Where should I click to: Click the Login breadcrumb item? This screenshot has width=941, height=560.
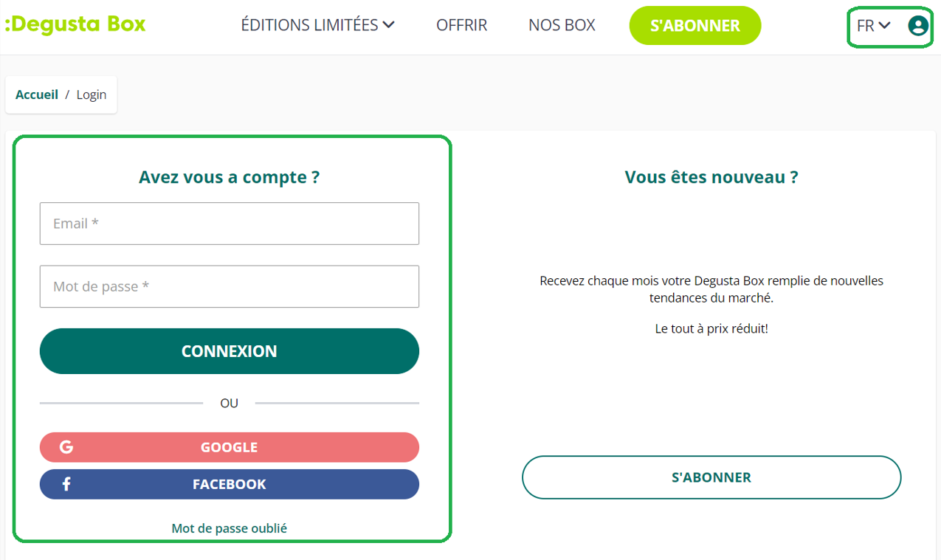(x=92, y=94)
